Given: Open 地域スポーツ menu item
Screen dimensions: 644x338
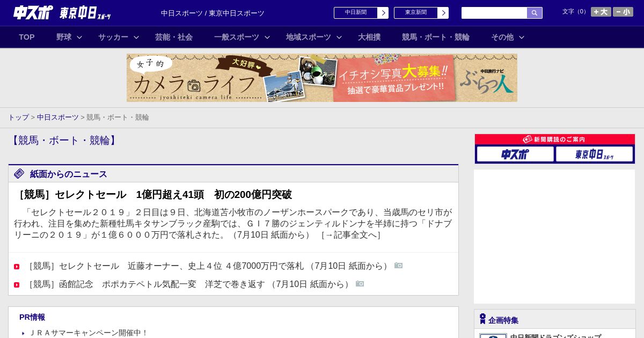Looking at the screenshot, I should [x=309, y=37].
